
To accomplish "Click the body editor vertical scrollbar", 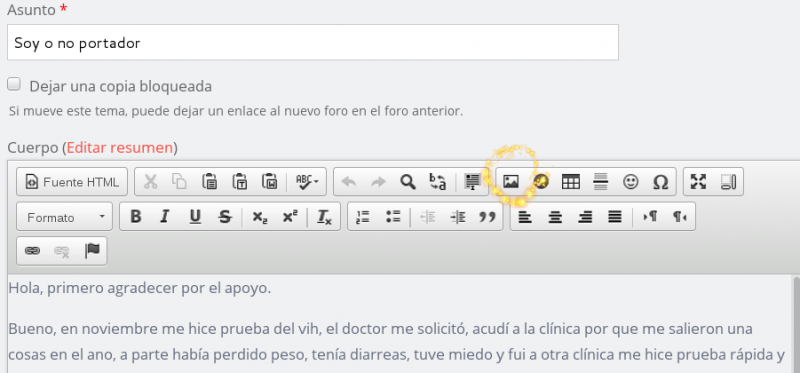I will point(796,325).
